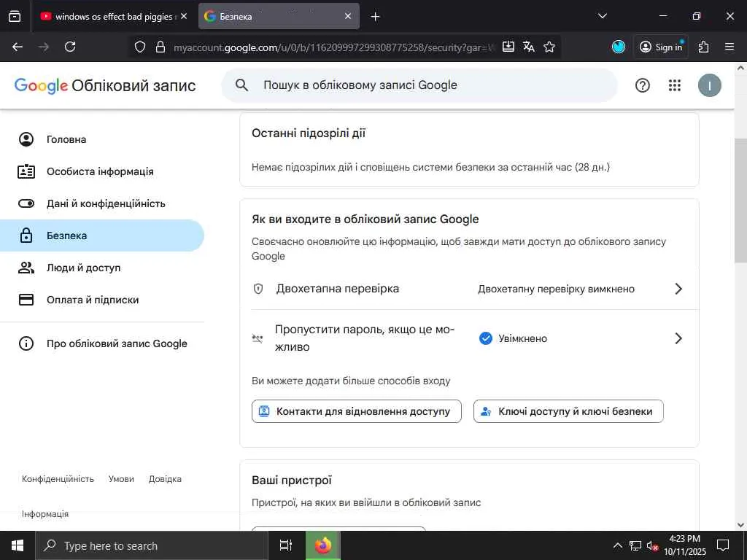Open Task View on taskbar
This screenshot has height=560, width=747.
[286, 545]
